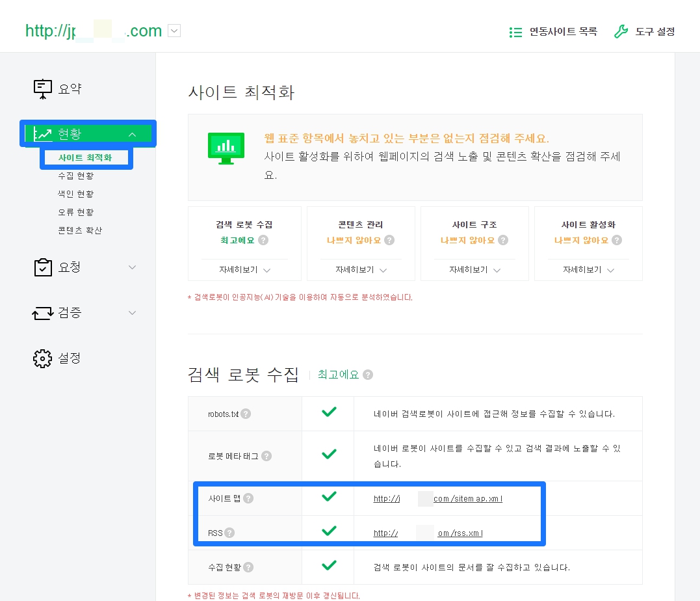Screen dimensions: 700x601
Task: Open the 연동사이트 목록 link
Action: pyautogui.click(x=564, y=32)
